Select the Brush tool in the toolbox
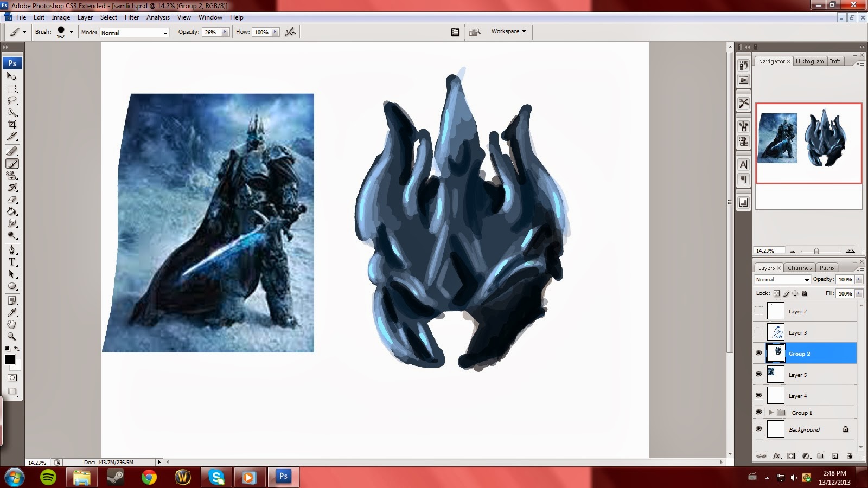 click(12, 164)
